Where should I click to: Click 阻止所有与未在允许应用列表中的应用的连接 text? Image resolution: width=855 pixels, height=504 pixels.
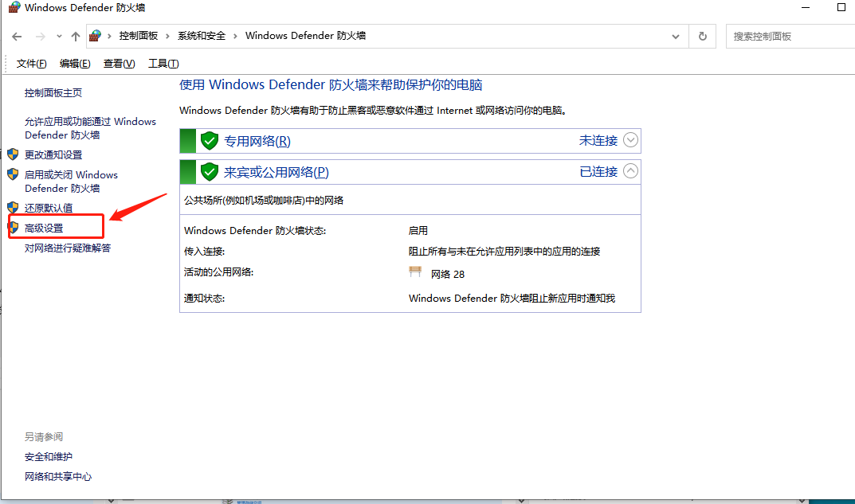click(x=504, y=252)
